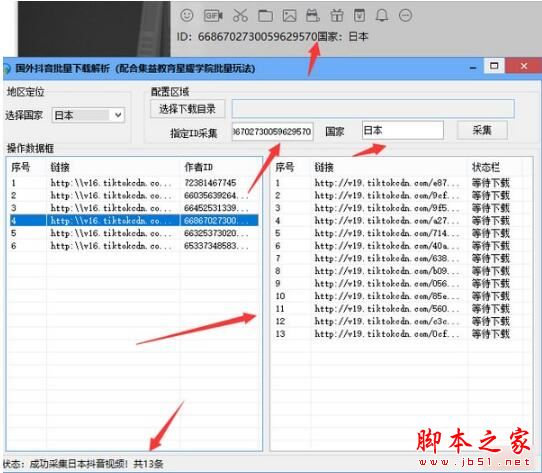
Task: Focus the 指定ID采集 input field
Action: [272, 131]
